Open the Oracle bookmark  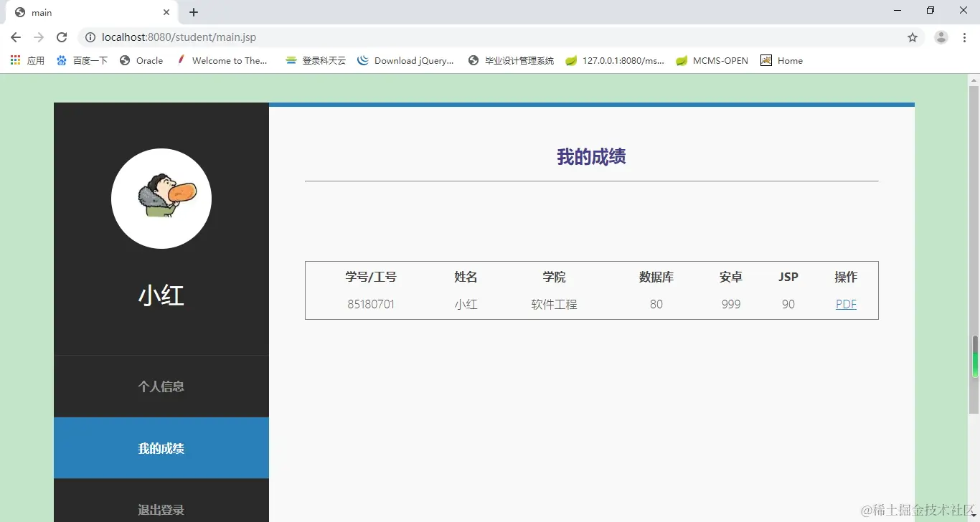click(141, 60)
